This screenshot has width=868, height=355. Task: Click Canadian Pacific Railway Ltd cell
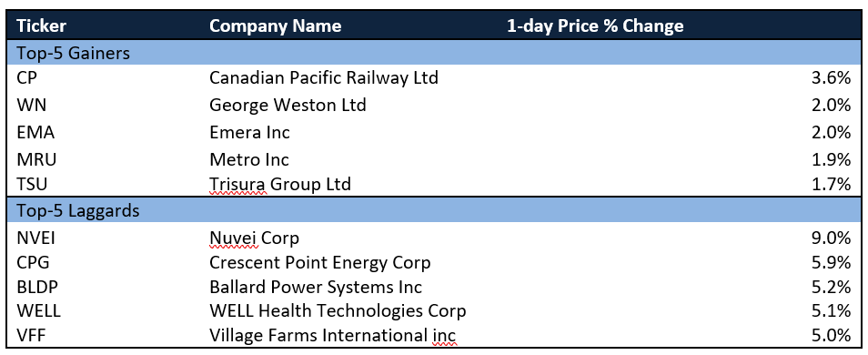pyautogui.click(x=324, y=78)
